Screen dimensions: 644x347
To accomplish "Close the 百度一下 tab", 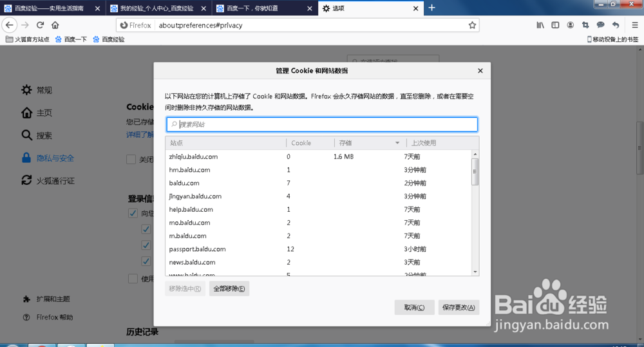I will [x=310, y=8].
